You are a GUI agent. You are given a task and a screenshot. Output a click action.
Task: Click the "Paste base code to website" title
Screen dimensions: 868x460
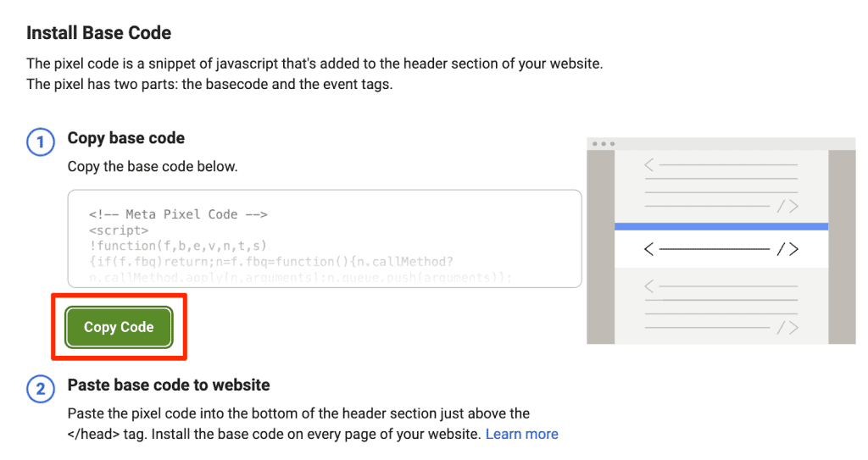(169, 385)
